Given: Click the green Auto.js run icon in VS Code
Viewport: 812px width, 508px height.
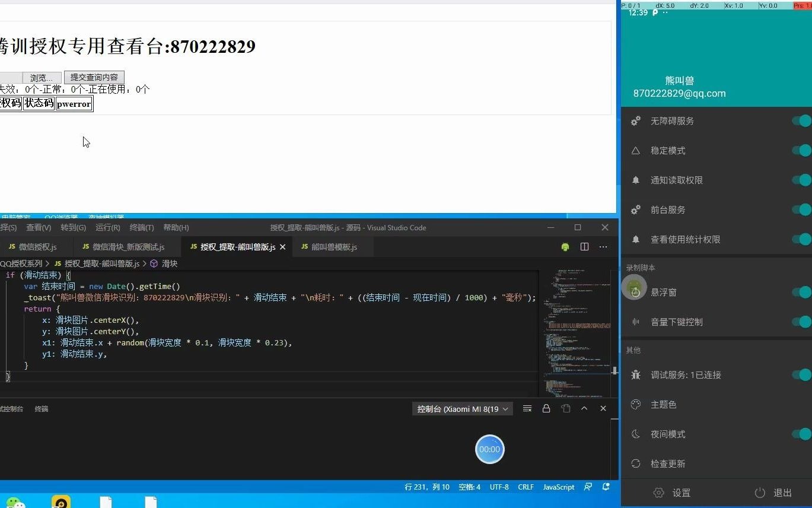Looking at the screenshot, I should 565,247.
